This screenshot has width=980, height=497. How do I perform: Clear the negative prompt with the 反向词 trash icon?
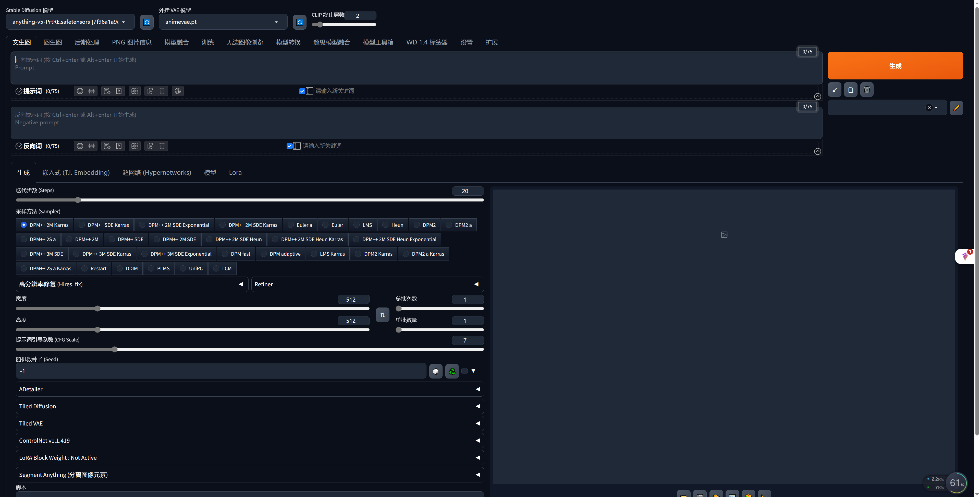pos(162,146)
